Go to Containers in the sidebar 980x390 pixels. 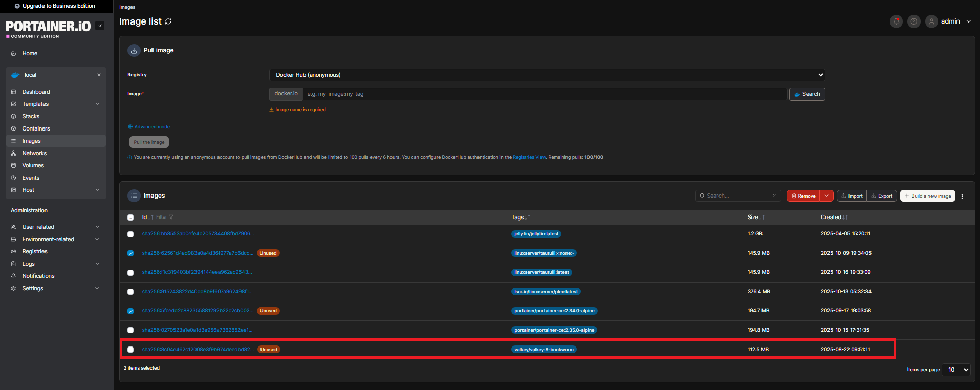[x=36, y=129]
